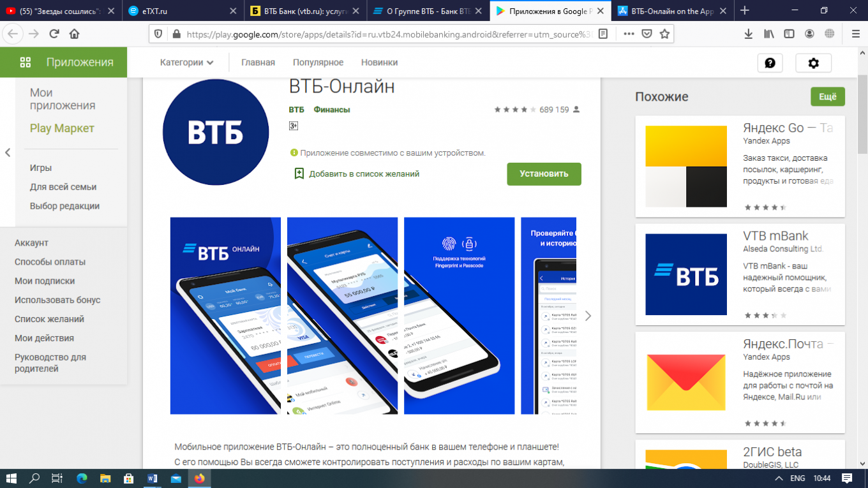Screen dimensions: 868x488
Task: Go to the Firefox home page
Action: [75, 34]
